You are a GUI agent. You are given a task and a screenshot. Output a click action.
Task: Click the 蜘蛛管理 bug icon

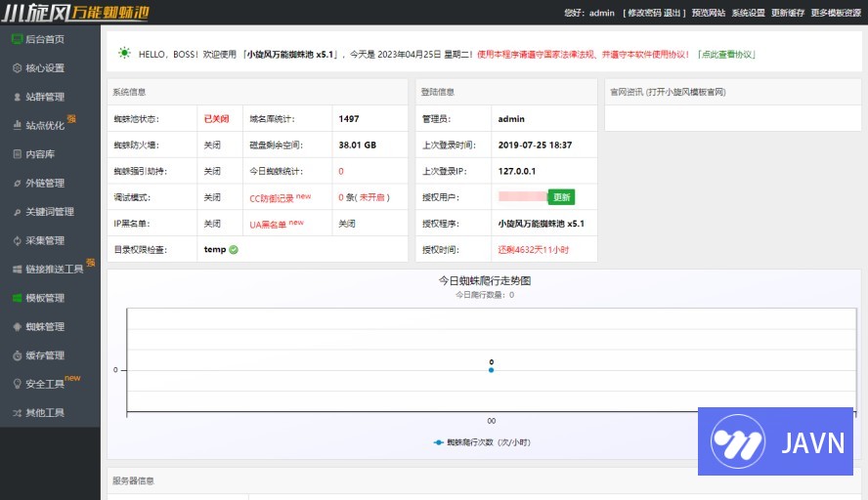pos(18,327)
